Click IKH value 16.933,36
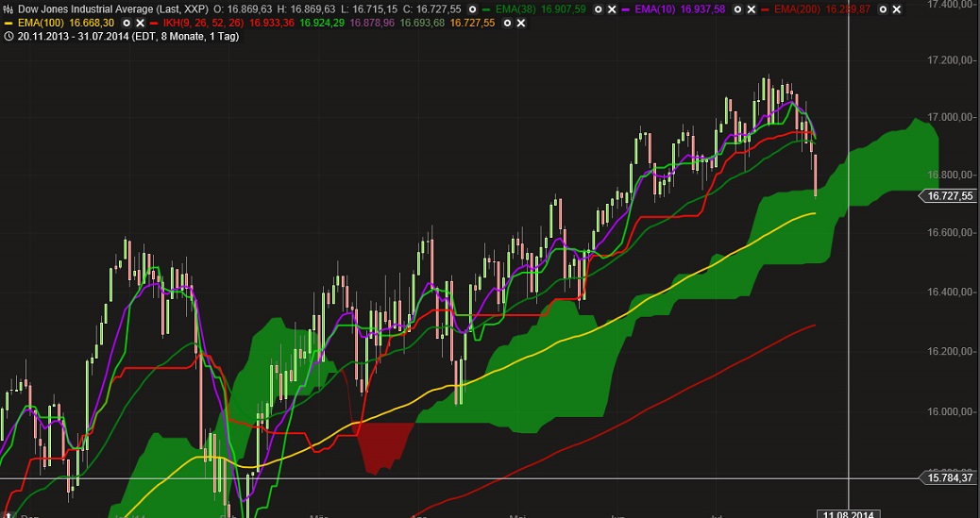The width and height of the screenshot is (980, 518). coord(272,23)
